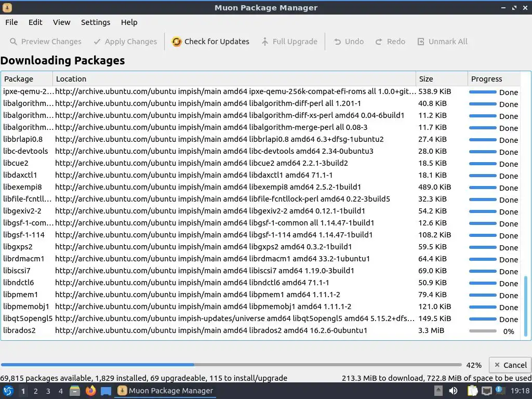The width and height of the screenshot is (532, 399).
Task: Click the 489.0 KiB size cell
Action: pyautogui.click(x=435, y=187)
